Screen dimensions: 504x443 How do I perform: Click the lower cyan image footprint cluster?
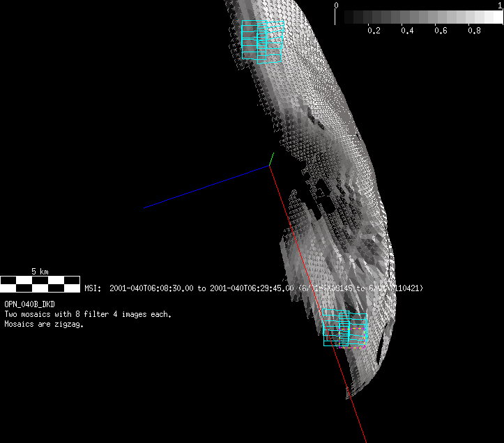(x=345, y=328)
